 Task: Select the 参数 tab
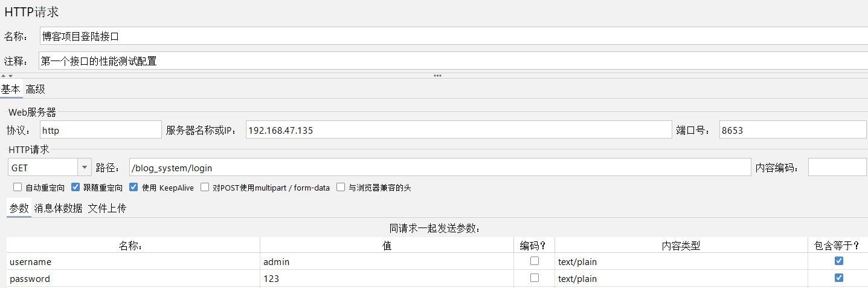pos(19,208)
